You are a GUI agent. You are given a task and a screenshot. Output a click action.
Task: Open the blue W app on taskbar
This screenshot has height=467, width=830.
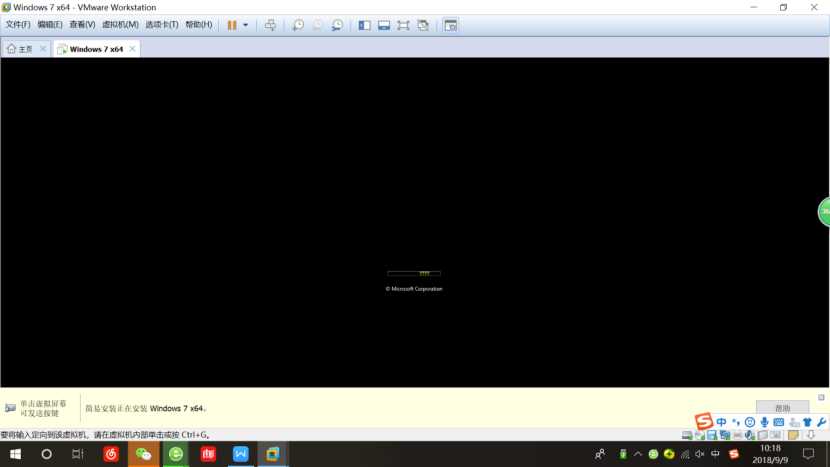coord(240,454)
